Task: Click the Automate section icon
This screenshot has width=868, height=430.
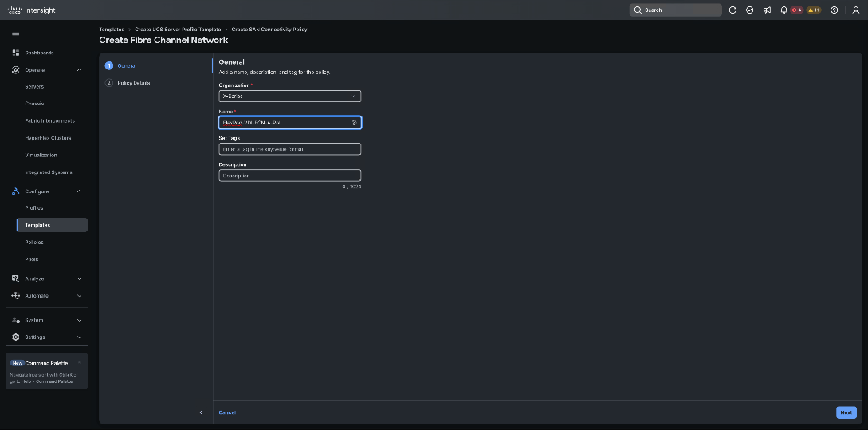Action: 15,296
